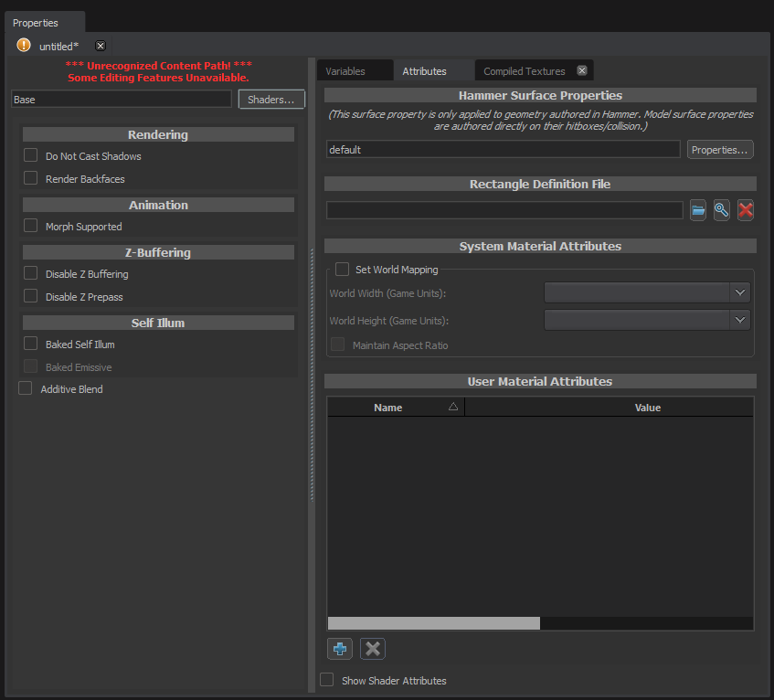Open the Shaders dialog
This screenshot has height=700, width=774.
tap(270, 99)
